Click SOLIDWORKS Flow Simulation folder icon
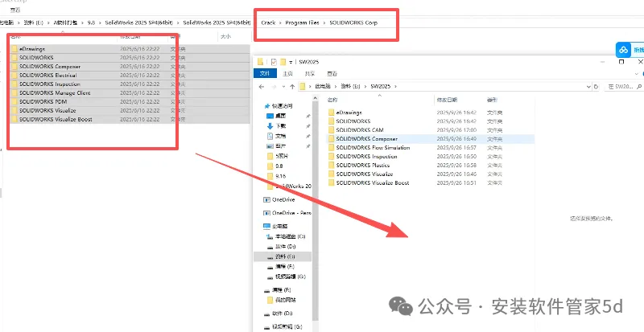 tap(332, 148)
